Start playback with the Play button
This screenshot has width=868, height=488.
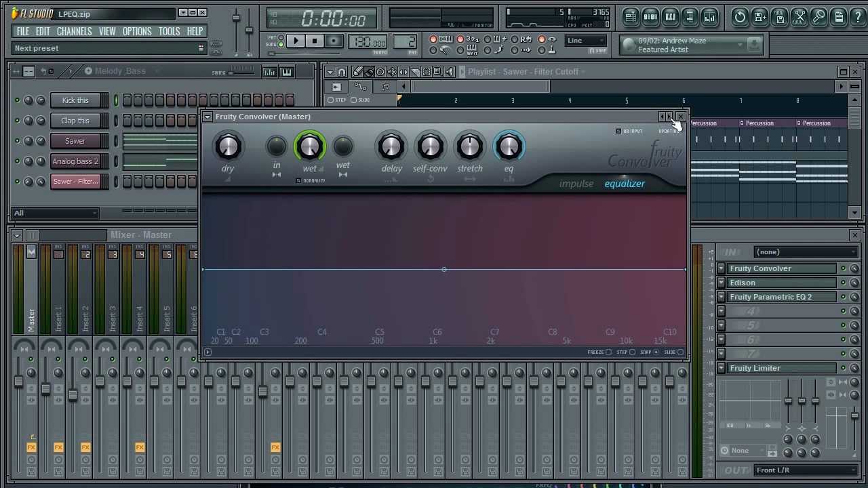point(296,41)
